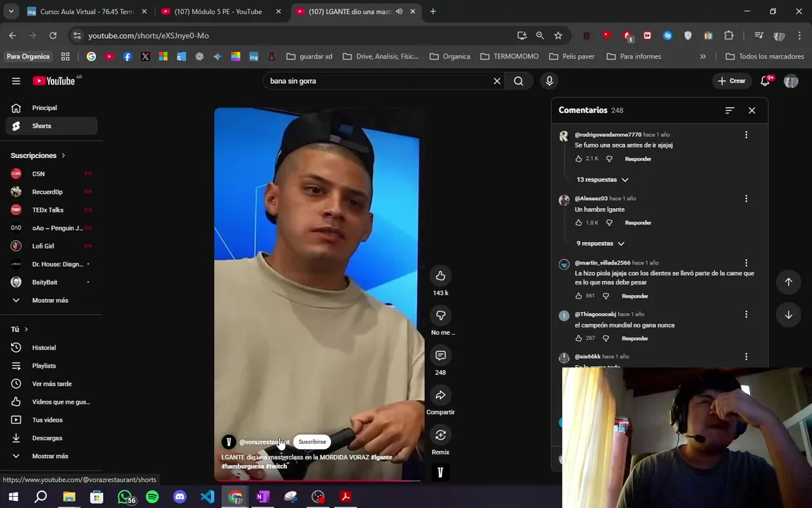Open the BaityBait subscription channel
This screenshot has width=812, height=508.
pyautogui.click(x=51, y=282)
